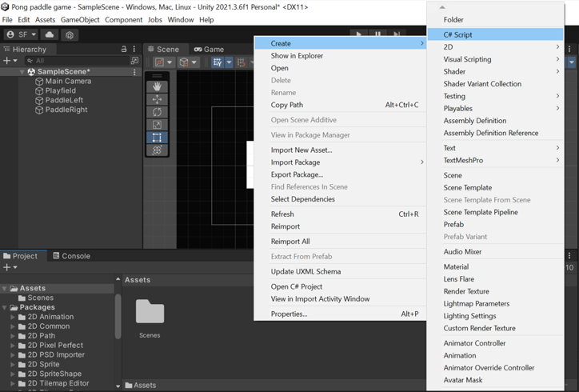This screenshot has height=392, width=579.
Task: Click the Project panel plus button
Action: click(x=6, y=267)
